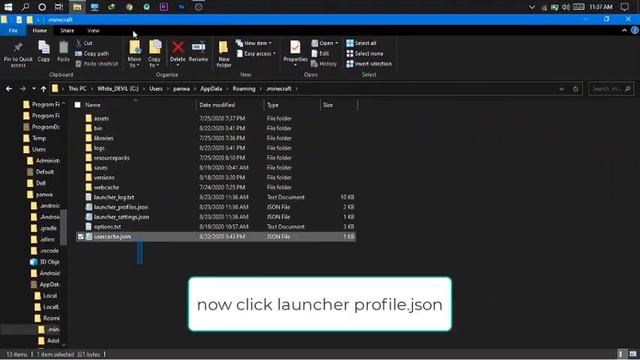This screenshot has height=360, width=640.
Task: Click Select all in ribbon
Action: [361, 43]
